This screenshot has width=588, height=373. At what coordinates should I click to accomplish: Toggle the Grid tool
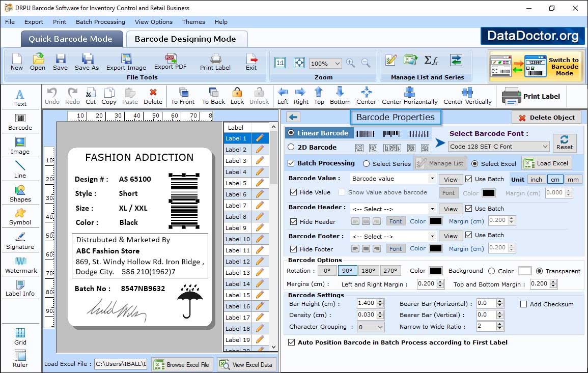coord(20,337)
